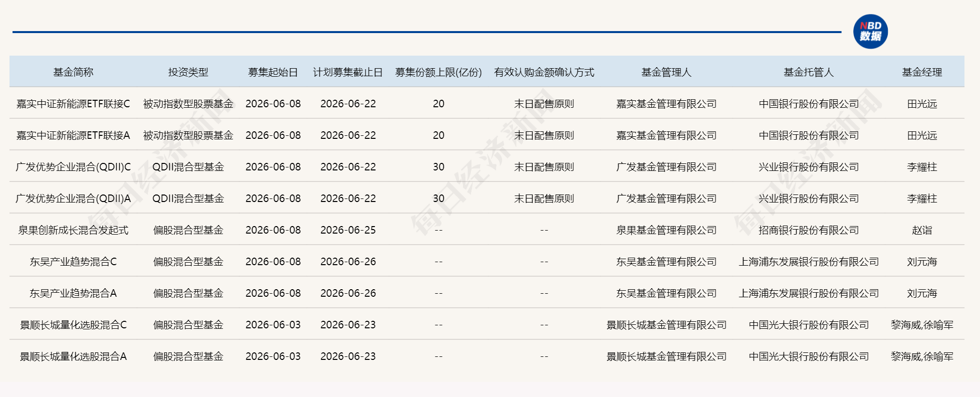Click custodian 招商银行股份有限公司
Screen dimensions: 980x397
(x=809, y=230)
